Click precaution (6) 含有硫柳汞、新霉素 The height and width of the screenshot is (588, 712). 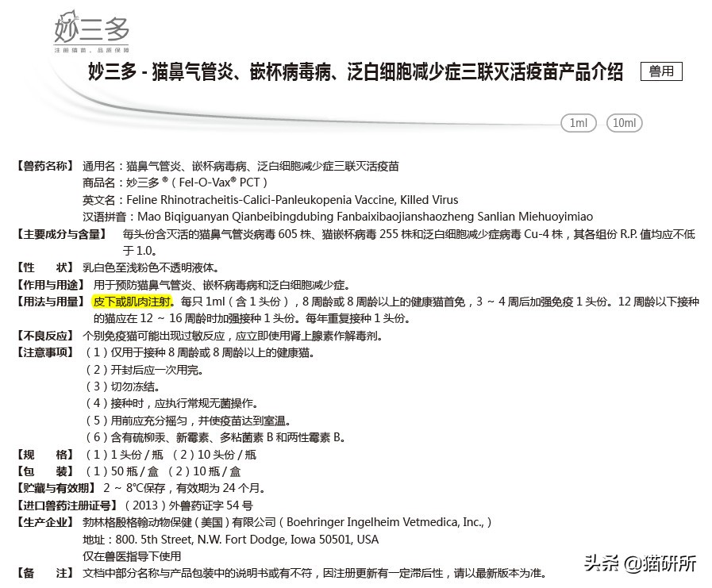215,438
